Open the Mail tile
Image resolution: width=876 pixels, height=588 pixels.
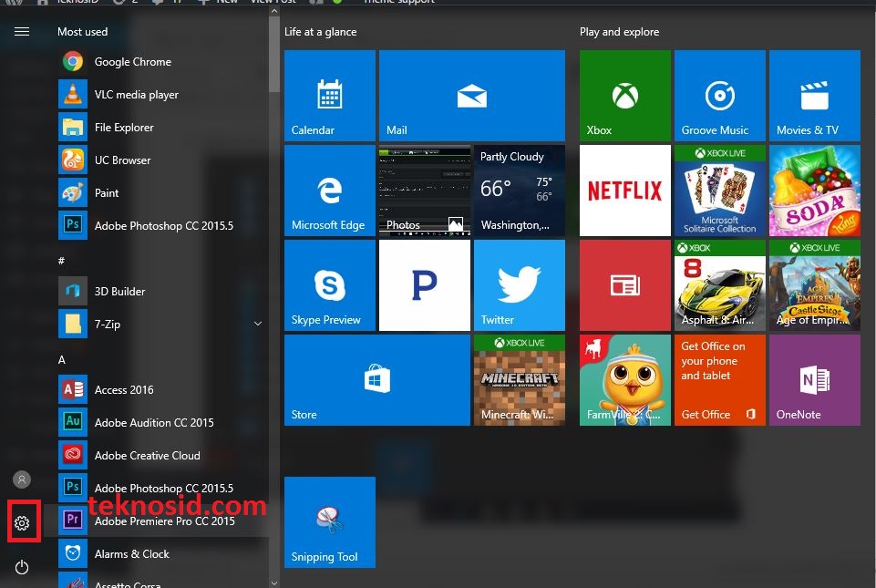click(x=472, y=96)
